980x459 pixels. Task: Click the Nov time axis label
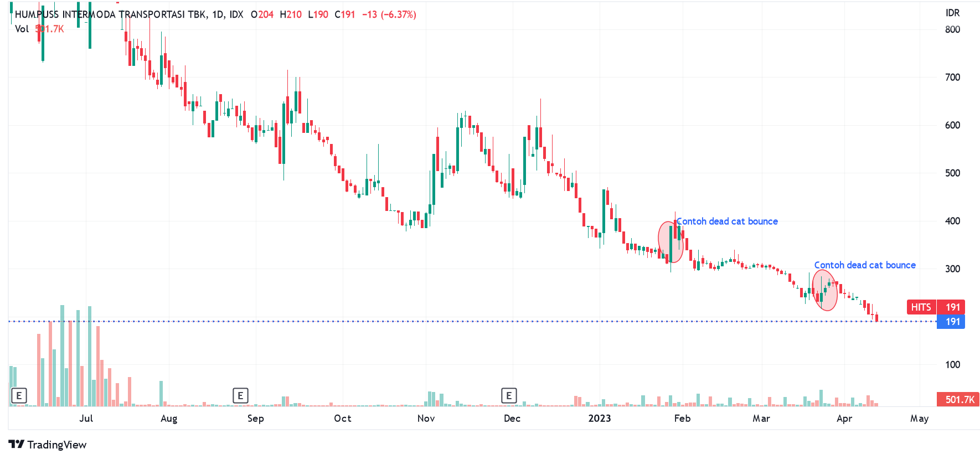426,419
